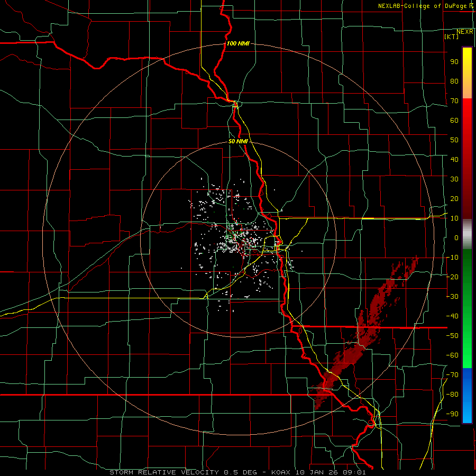Select the positive 10 scale value

click(x=454, y=218)
